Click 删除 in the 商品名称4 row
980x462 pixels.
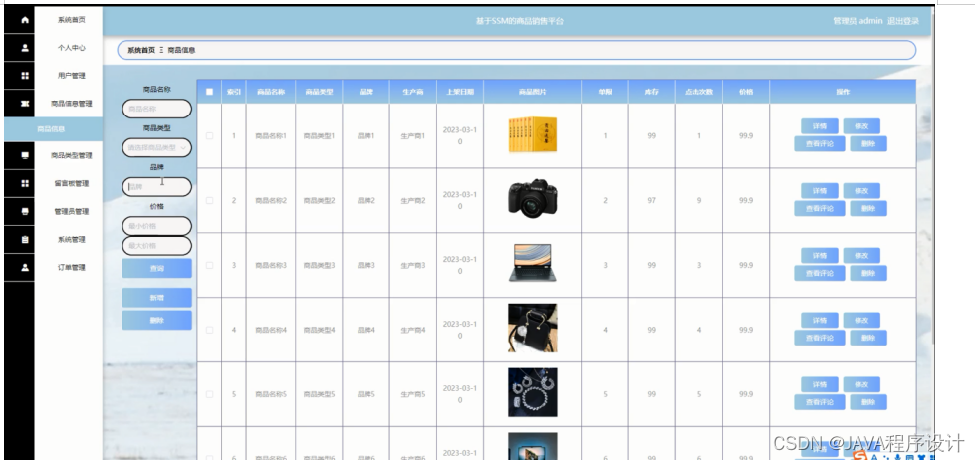pyautogui.click(x=868, y=338)
